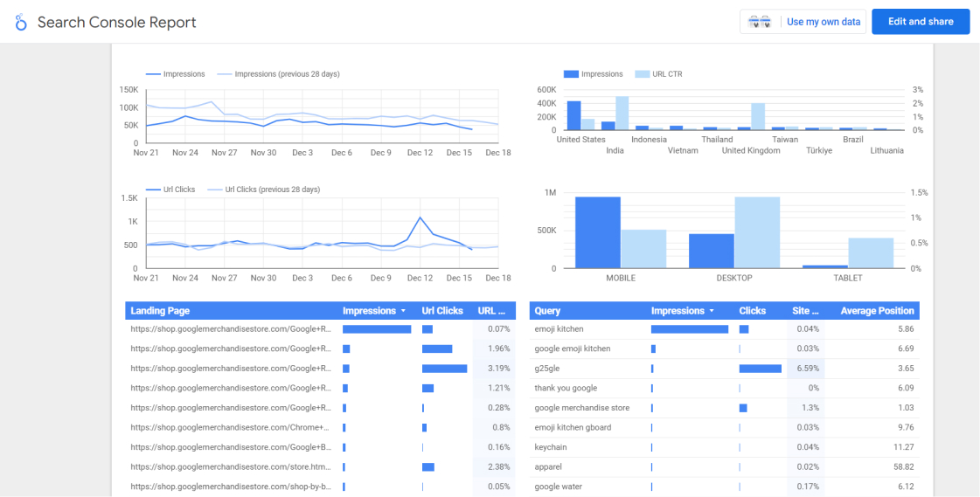Click the truncated Site ... column header
This screenshot has width=980, height=497.
(807, 311)
